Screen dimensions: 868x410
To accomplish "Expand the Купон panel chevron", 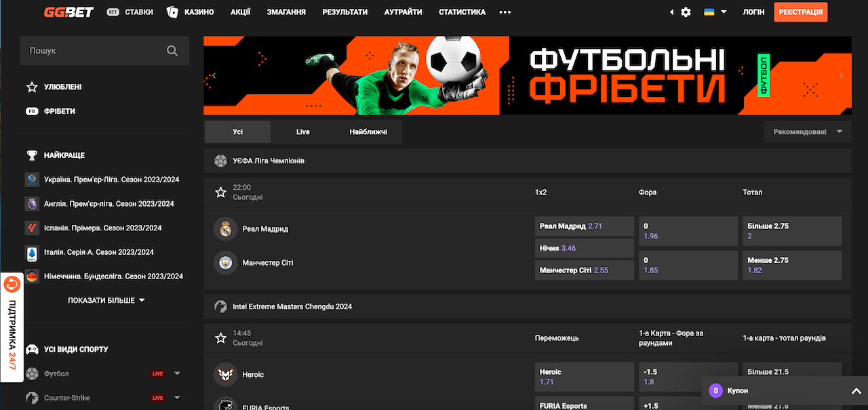I will point(855,391).
